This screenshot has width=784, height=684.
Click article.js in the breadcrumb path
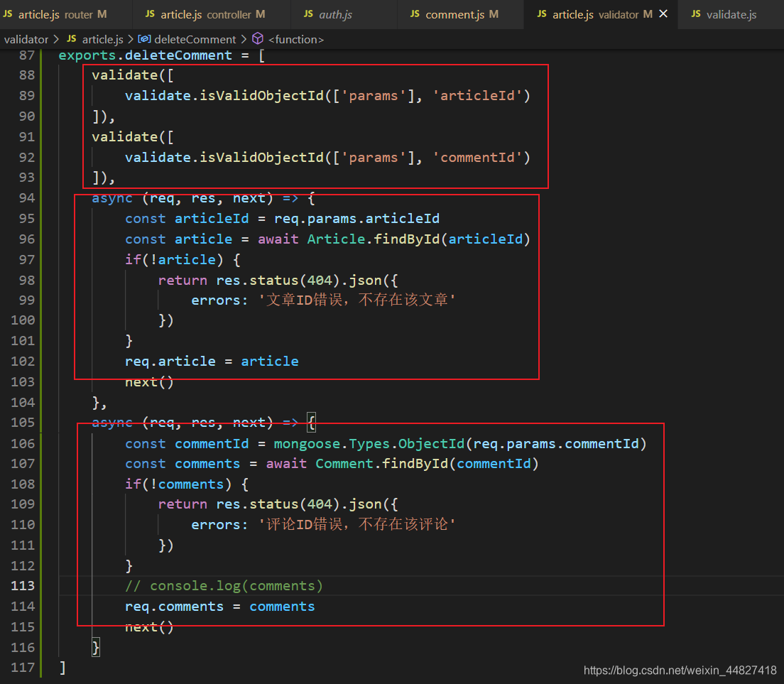(102, 39)
